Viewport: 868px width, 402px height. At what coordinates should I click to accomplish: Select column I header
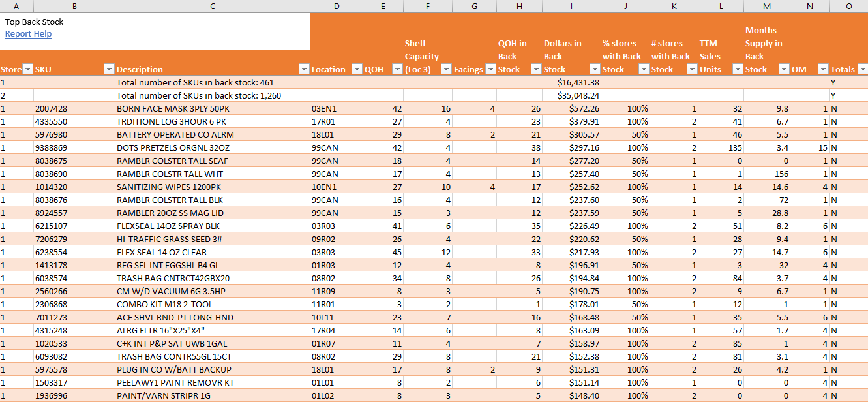(571, 6)
